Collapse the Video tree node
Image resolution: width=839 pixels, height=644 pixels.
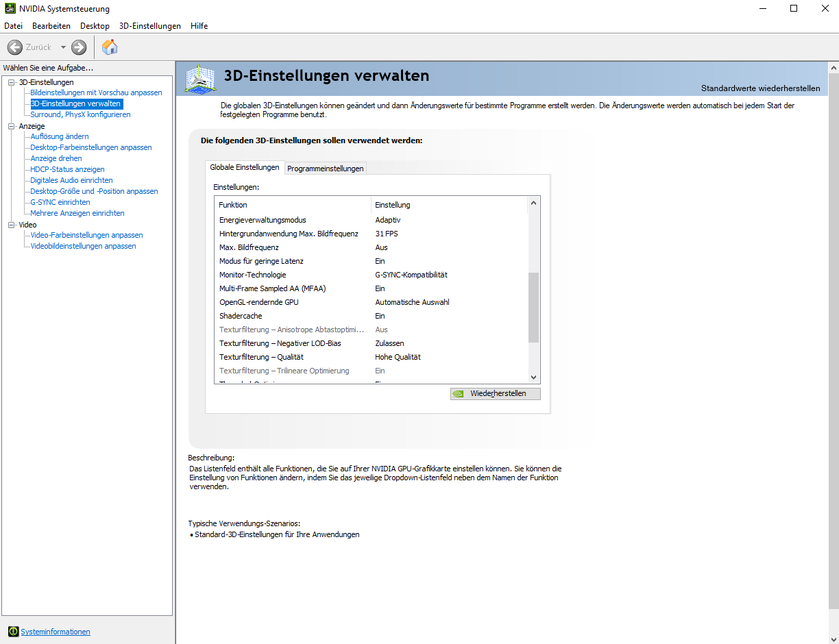(x=11, y=225)
